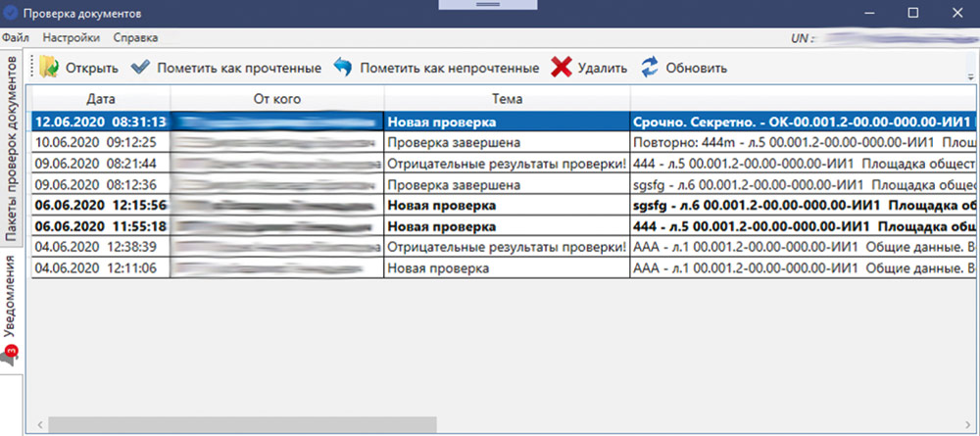Click the От кого column header
Screen dimensions: 980x436
(276, 99)
